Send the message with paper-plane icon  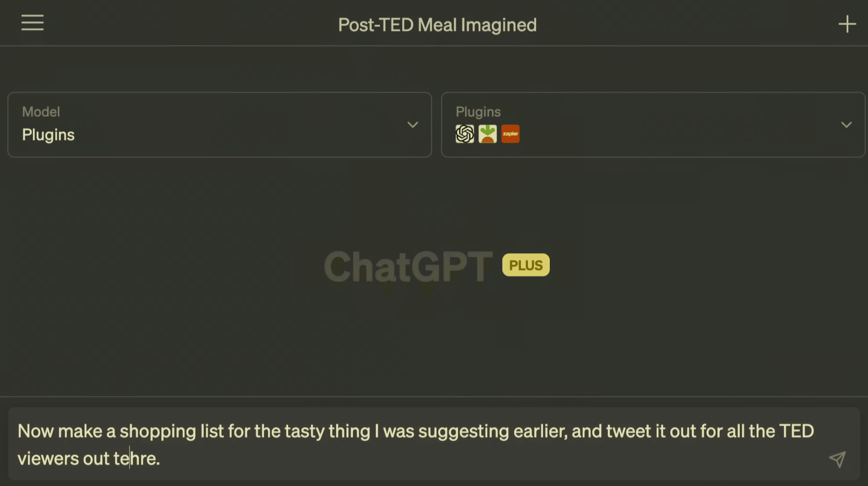(x=837, y=459)
